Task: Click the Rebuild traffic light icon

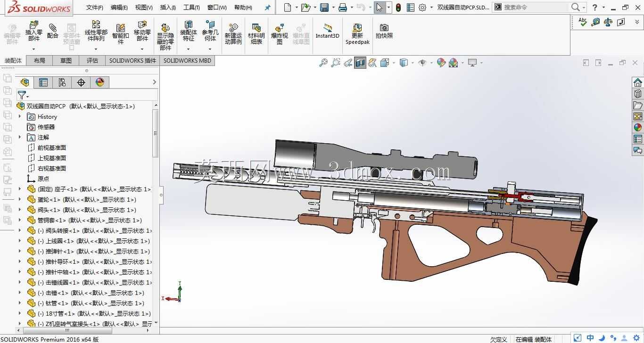Action: pos(398,8)
